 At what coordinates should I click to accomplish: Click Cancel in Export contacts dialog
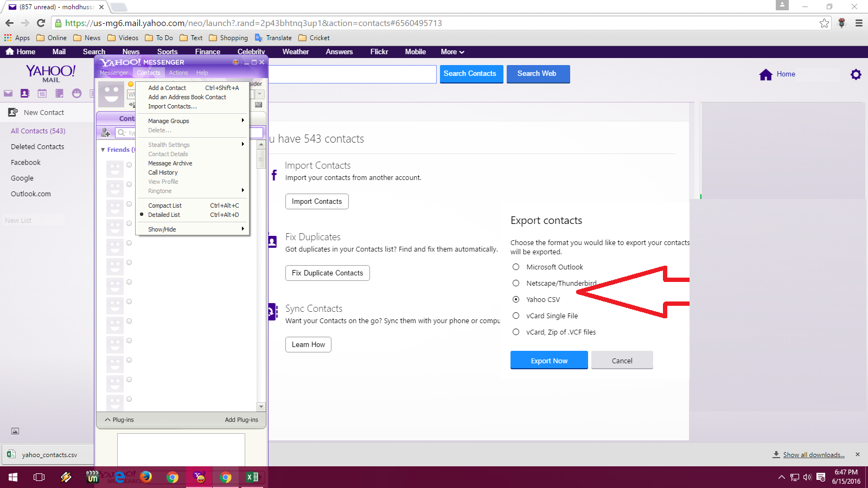(622, 361)
